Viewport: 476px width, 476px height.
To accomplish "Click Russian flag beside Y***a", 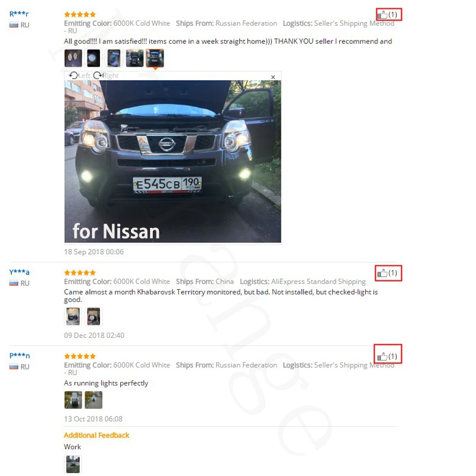I will click(x=14, y=283).
